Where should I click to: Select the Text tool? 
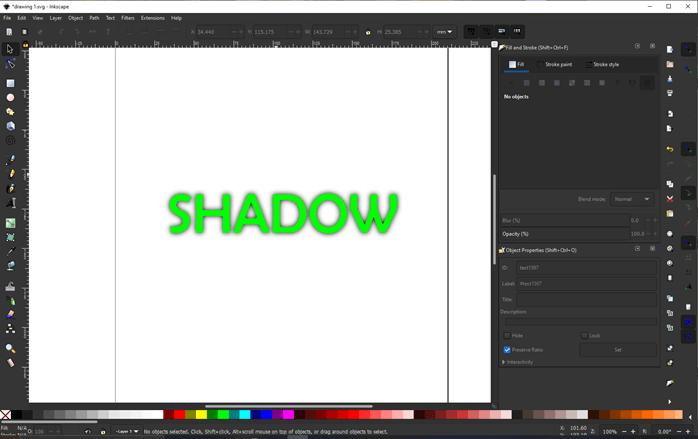pos(10,203)
